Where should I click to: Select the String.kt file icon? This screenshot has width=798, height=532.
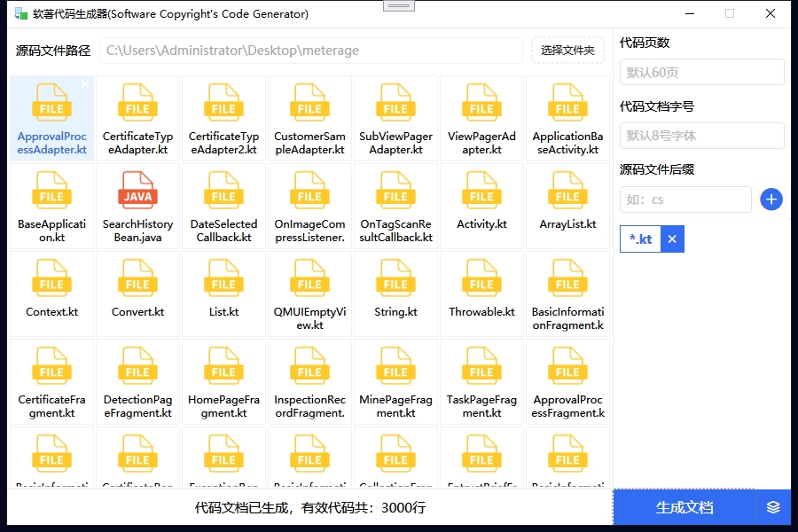pos(395,278)
